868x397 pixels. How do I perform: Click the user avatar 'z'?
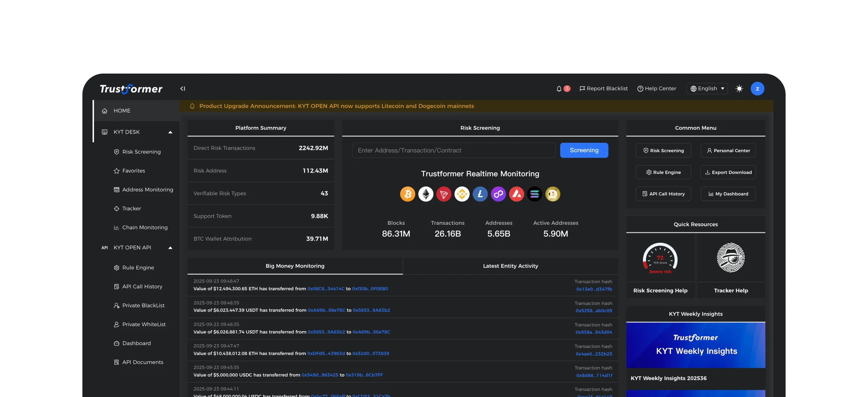point(757,89)
